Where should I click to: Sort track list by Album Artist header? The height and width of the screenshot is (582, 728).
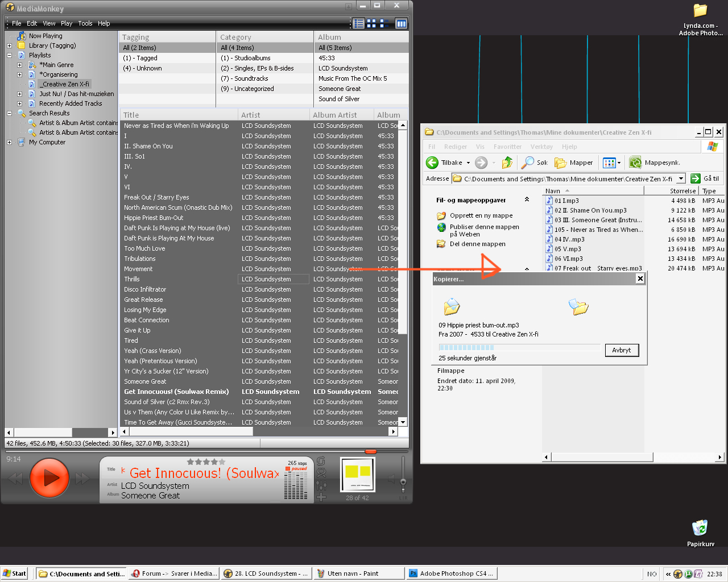341,115
